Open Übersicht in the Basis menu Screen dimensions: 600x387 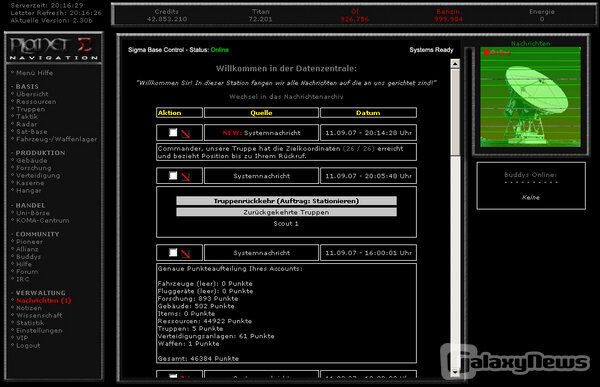point(32,94)
